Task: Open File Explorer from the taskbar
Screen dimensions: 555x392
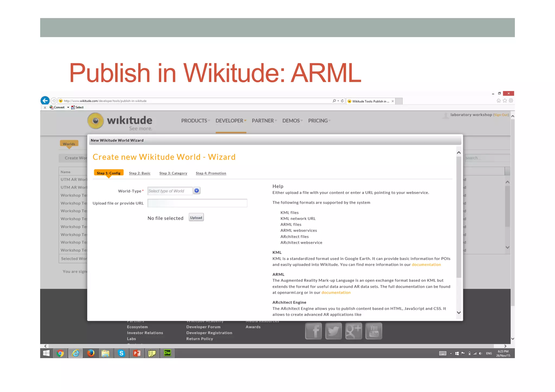Action: coord(105,353)
